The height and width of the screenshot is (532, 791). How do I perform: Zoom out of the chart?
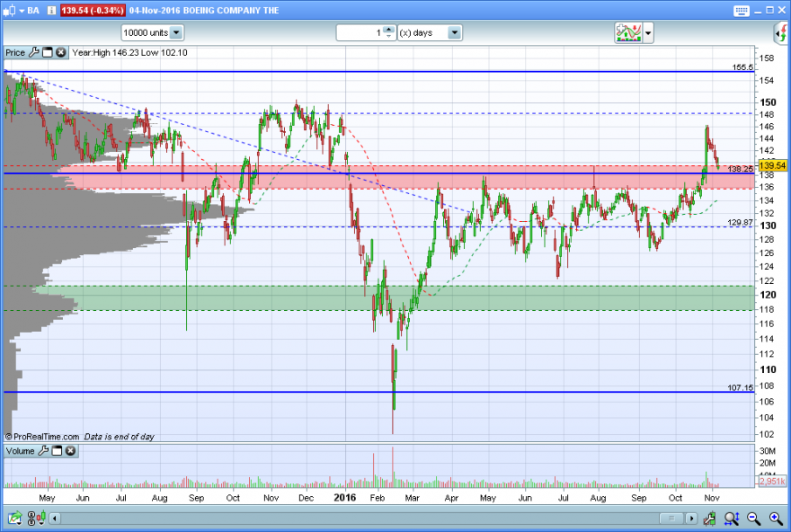tap(753, 518)
